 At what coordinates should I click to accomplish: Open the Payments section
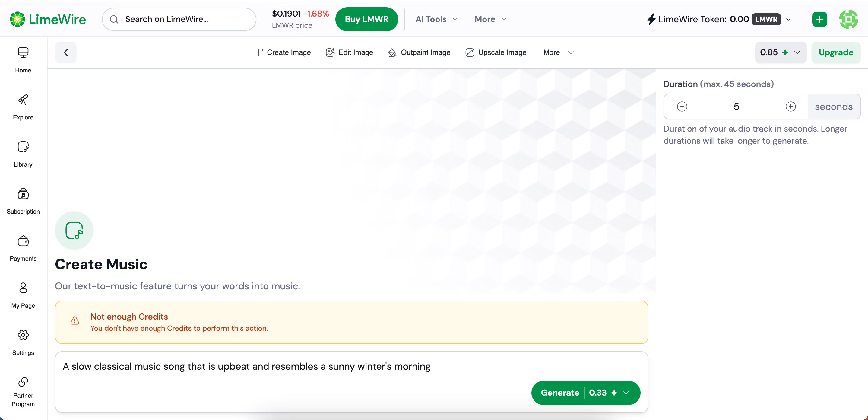23,248
